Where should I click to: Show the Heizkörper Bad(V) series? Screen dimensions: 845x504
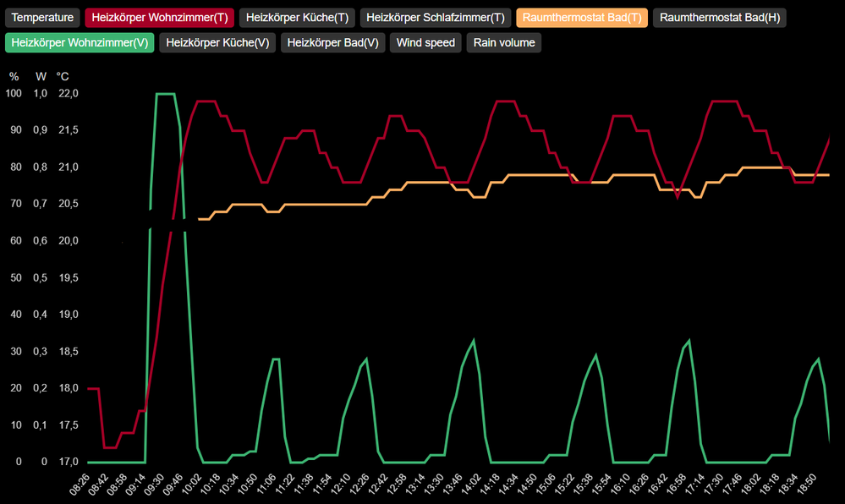333,43
